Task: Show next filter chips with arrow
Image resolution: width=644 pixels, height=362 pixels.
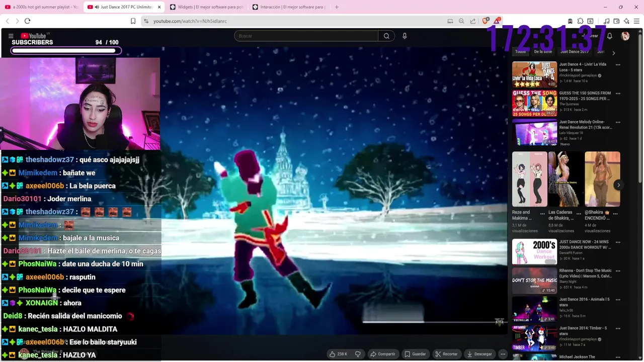Action: 613,53
